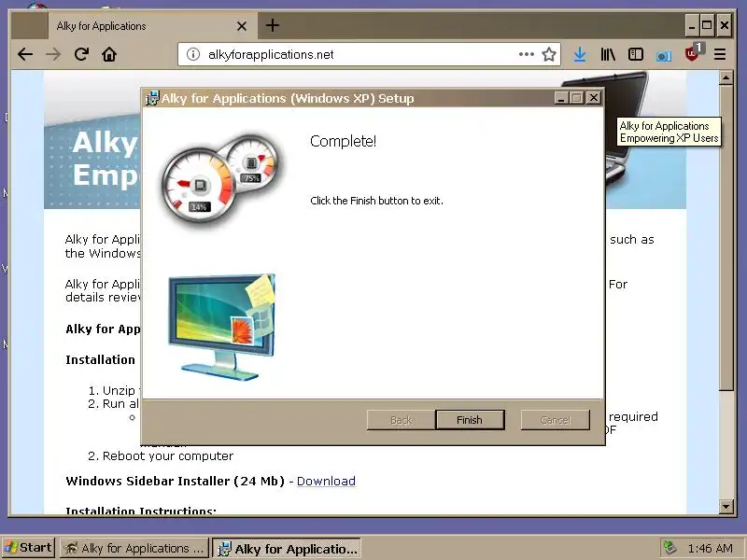Switch to the Alky for Applications browser taskbar button
Screen dimensions: 747x560
[134, 548]
